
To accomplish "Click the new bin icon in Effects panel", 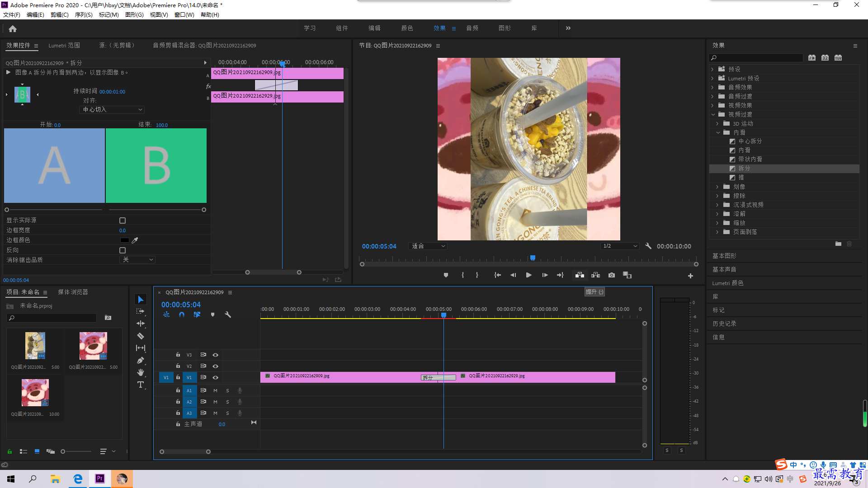I will (838, 244).
